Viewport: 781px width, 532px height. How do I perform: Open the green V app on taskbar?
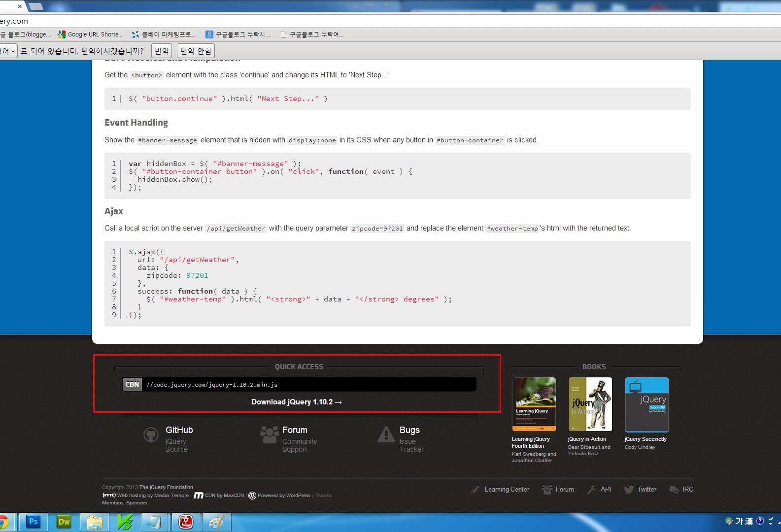pos(125,522)
